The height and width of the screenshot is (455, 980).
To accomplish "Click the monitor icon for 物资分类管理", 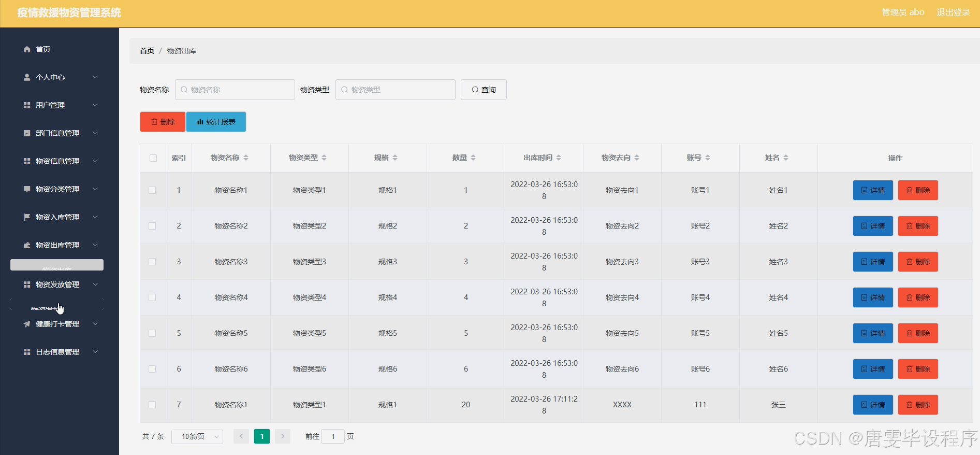I will [x=27, y=189].
